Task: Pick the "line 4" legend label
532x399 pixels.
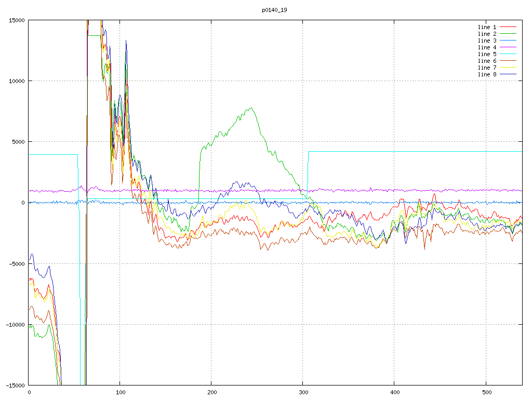Action: [x=487, y=47]
